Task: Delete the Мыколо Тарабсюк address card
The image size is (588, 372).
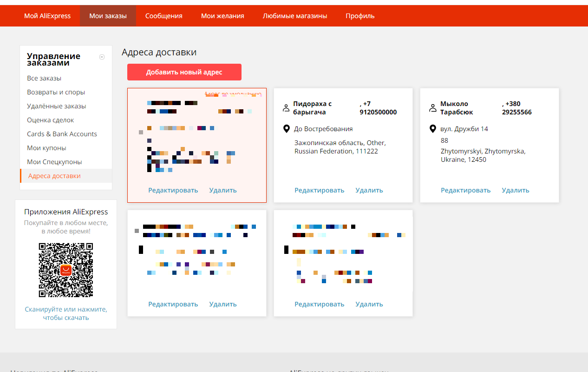Action: point(516,190)
